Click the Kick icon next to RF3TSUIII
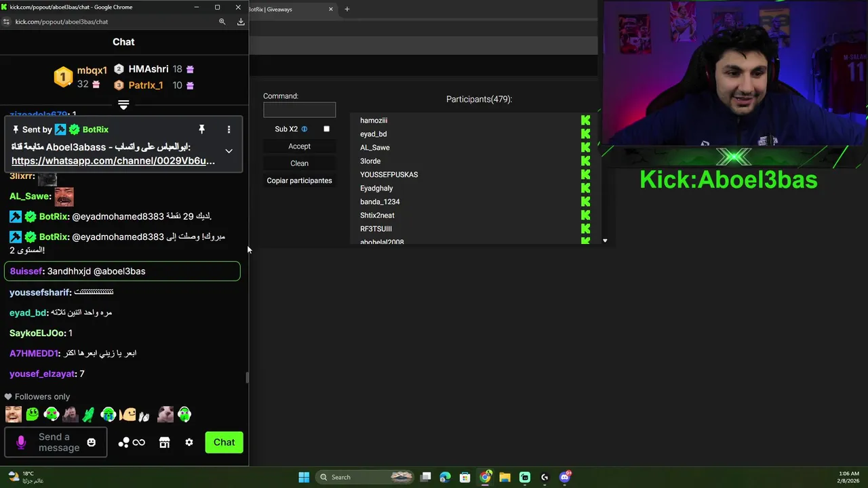868x488 pixels. [x=586, y=228]
